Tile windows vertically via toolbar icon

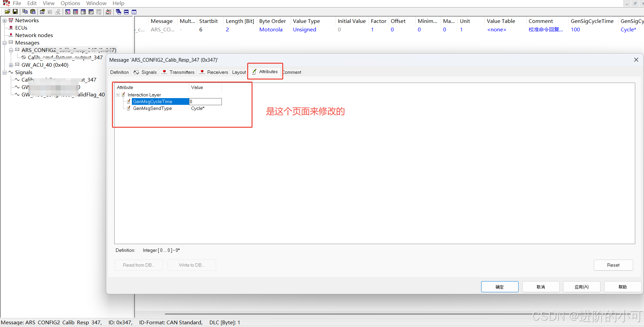pyautogui.click(x=134, y=12)
